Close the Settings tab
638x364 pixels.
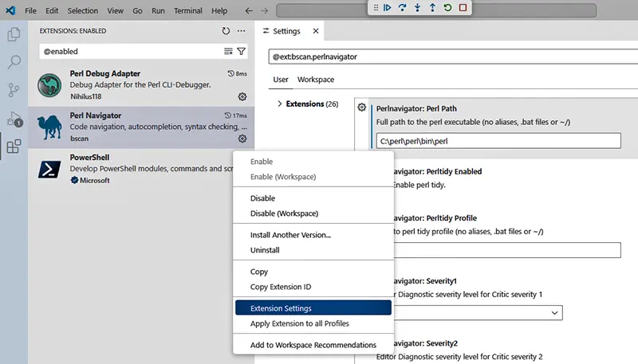pos(316,31)
